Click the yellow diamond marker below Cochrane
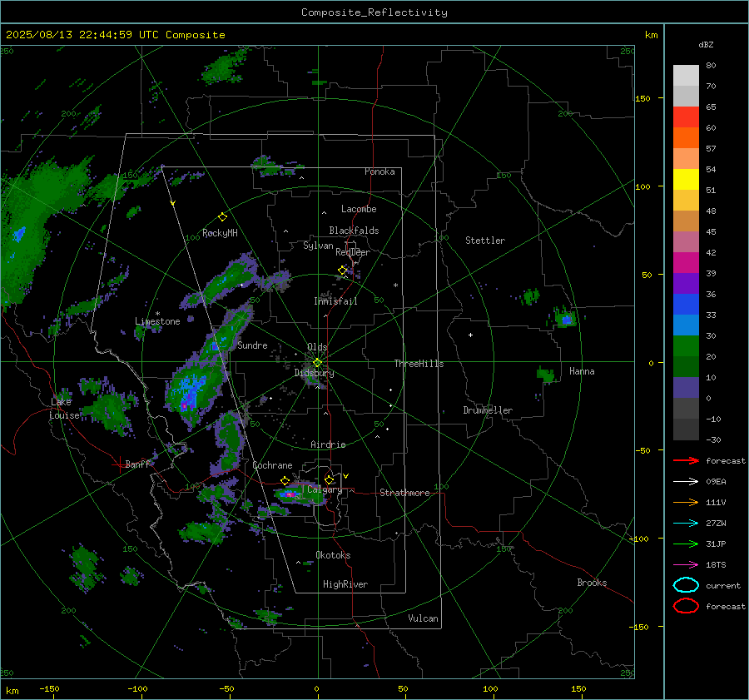 coord(285,480)
